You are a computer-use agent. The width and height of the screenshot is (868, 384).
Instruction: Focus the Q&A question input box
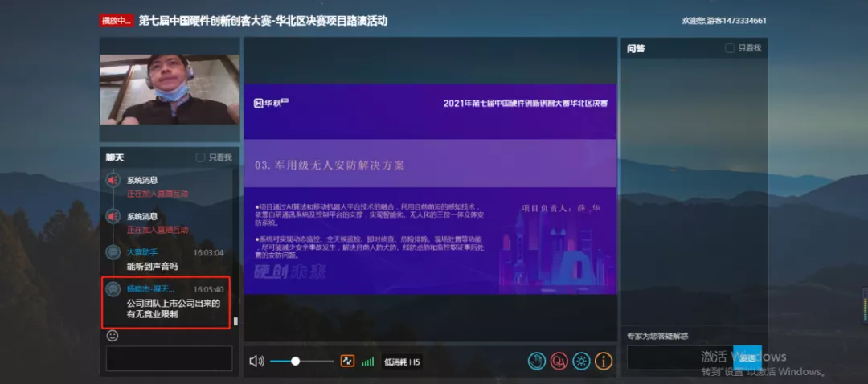(680, 358)
